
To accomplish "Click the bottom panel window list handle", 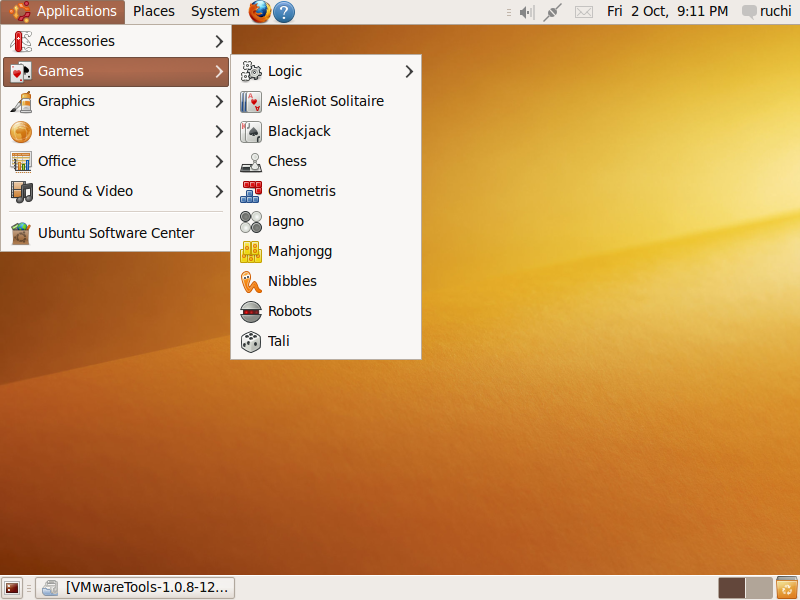I will point(29,588).
